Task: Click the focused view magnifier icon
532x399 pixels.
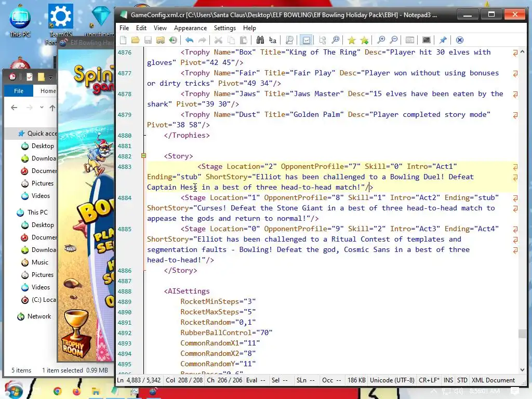Action: pyautogui.click(x=335, y=40)
